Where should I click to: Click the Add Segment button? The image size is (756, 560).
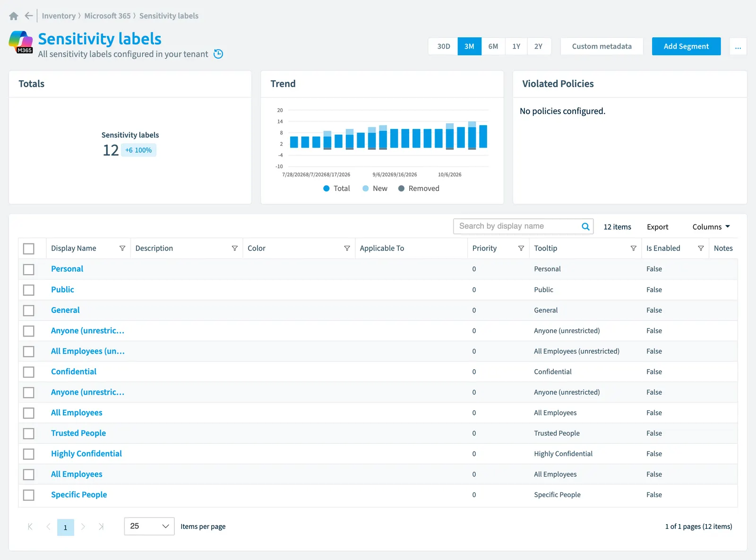686,46
